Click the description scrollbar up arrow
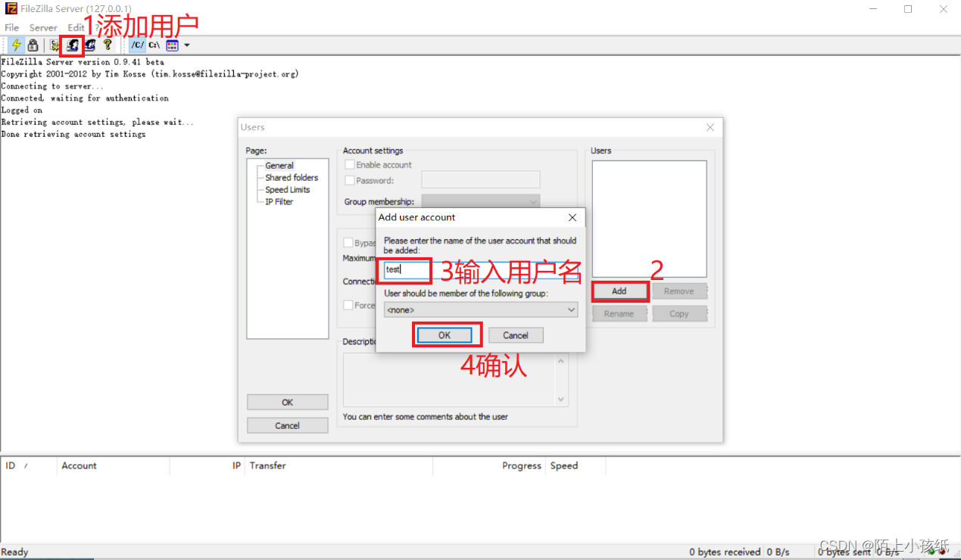961x560 pixels. (x=561, y=360)
